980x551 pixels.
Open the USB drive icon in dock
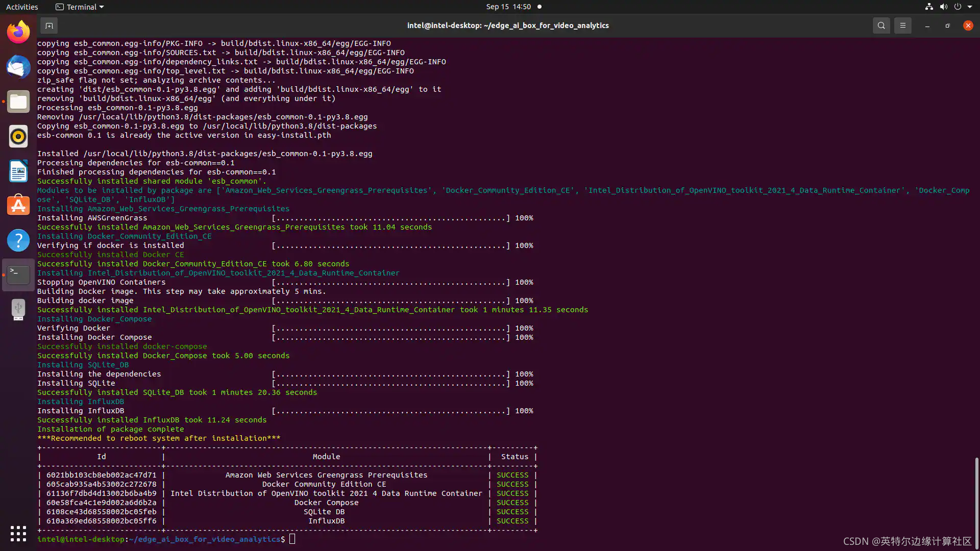click(18, 310)
